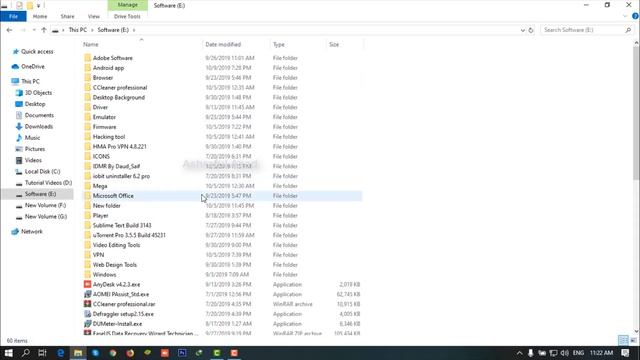The width and height of the screenshot is (640, 360).
Task: Sort by Date modified column
Action: [x=223, y=44]
